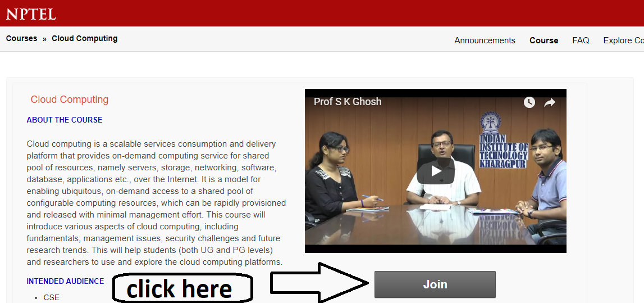The height and width of the screenshot is (303, 644).
Task: Go to Courses breadcrumb link
Action: (21, 38)
